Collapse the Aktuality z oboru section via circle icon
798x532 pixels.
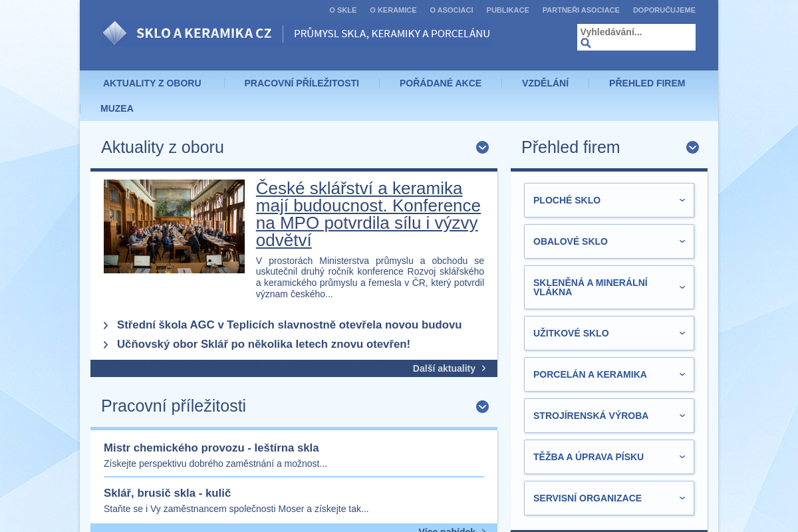(x=482, y=148)
